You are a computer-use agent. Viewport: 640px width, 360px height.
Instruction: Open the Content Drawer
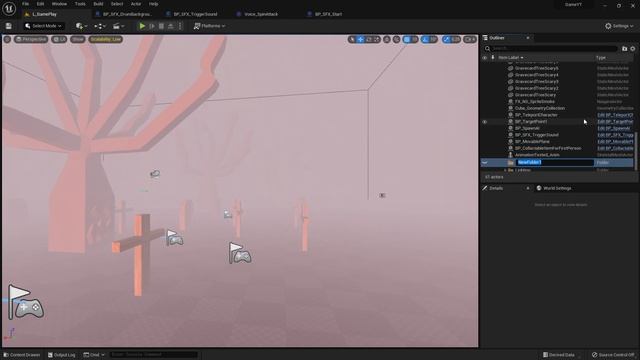[22, 355]
